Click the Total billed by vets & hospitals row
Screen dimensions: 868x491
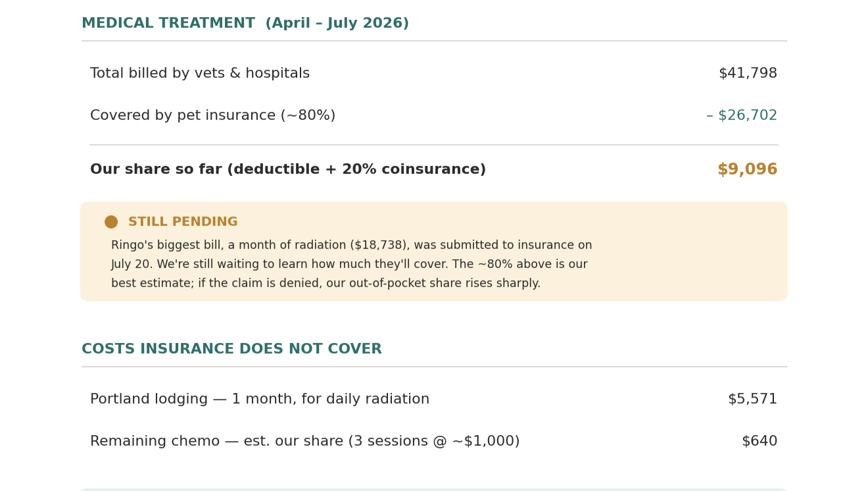tap(434, 74)
